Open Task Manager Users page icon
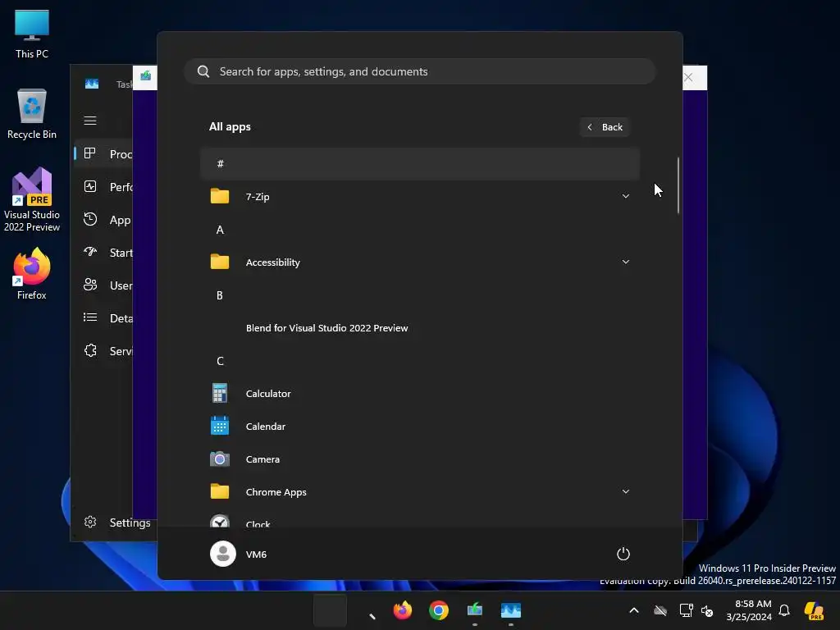Viewport: 840px width, 630px height. [90, 285]
